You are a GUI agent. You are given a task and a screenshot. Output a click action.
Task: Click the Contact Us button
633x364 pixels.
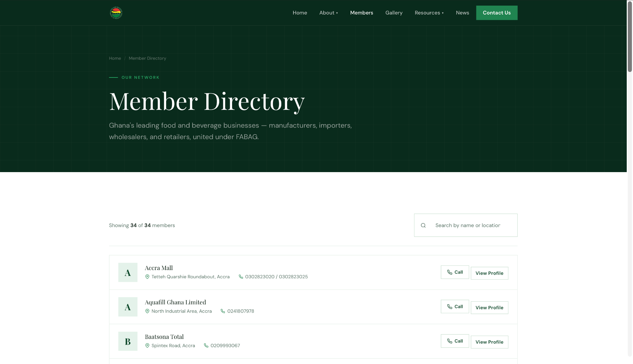tap(497, 13)
